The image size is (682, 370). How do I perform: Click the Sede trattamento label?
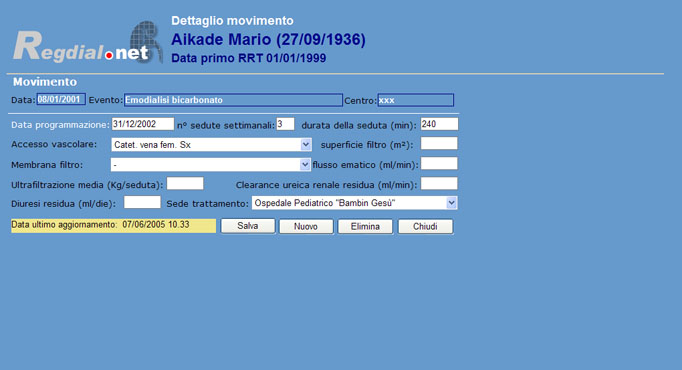pyautogui.click(x=207, y=203)
